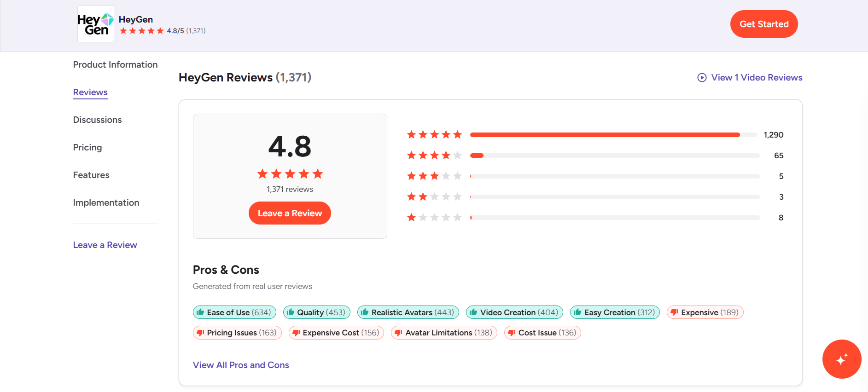
Task: Click the play icon beside Video Reviews
Action: (702, 77)
